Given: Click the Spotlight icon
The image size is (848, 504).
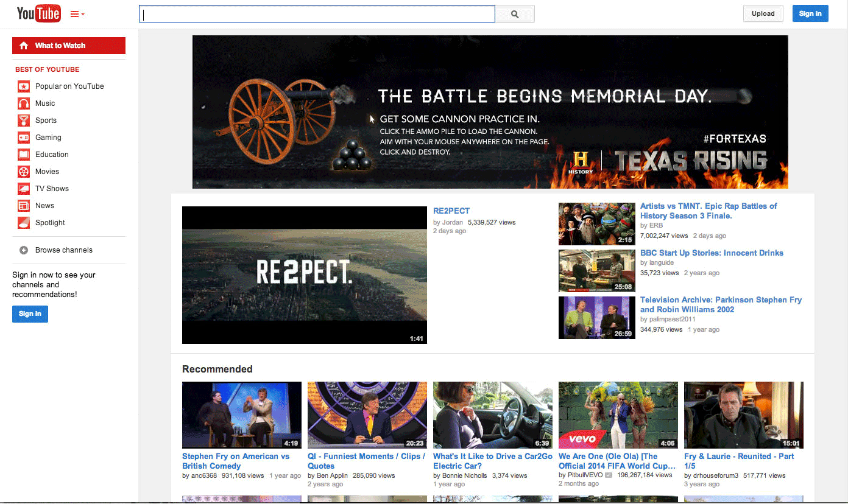Looking at the screenshot, I should pos(24,223).
